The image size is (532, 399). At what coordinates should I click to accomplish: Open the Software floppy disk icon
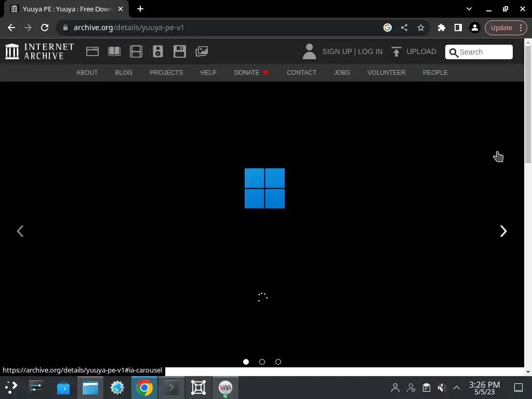point(179,51)
